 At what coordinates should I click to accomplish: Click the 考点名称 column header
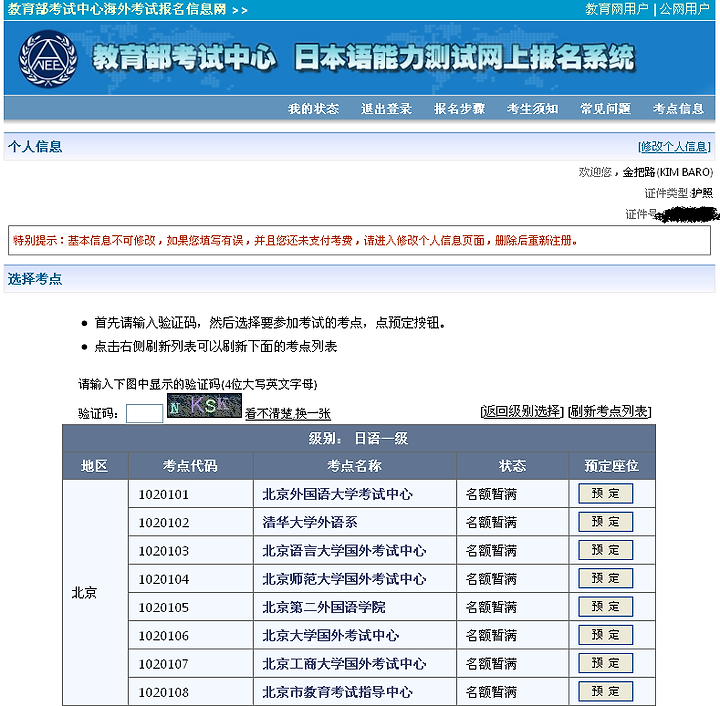354,466
